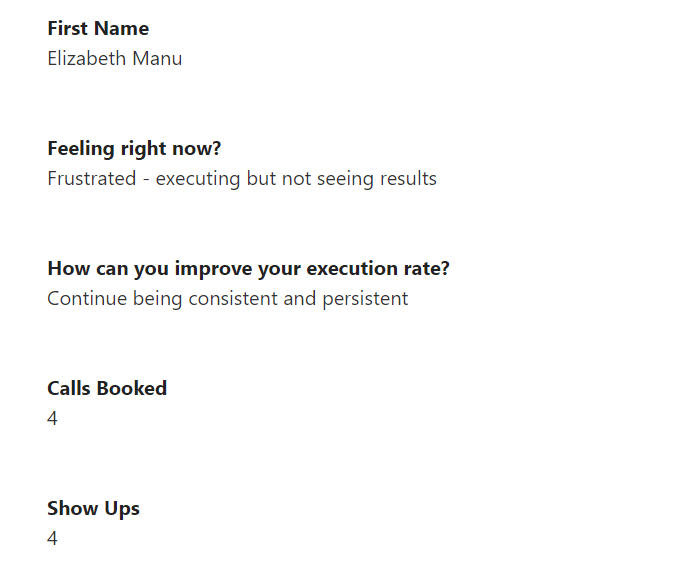Click the "Feeling right now?" question label
The image size is (679, 568).
pyautogui.click(x=134, y=149)
